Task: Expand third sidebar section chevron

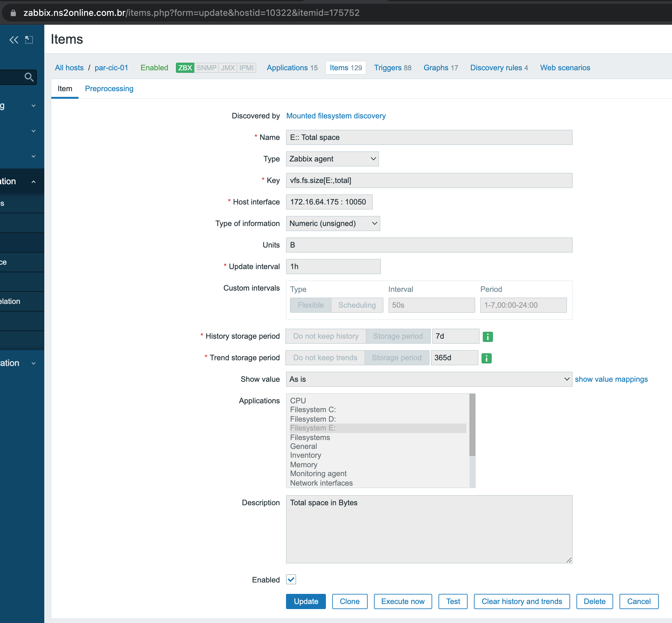Action: click(x=33, y=156)
